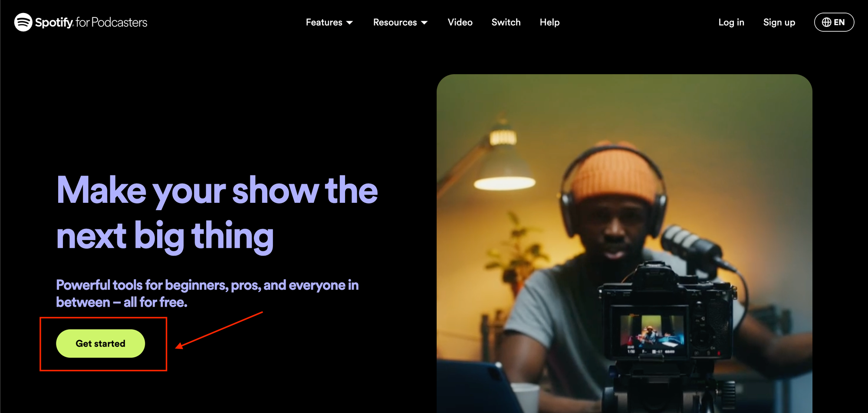Click the Spotify circular logo icon
868x413 pixels.
(23, 22)
